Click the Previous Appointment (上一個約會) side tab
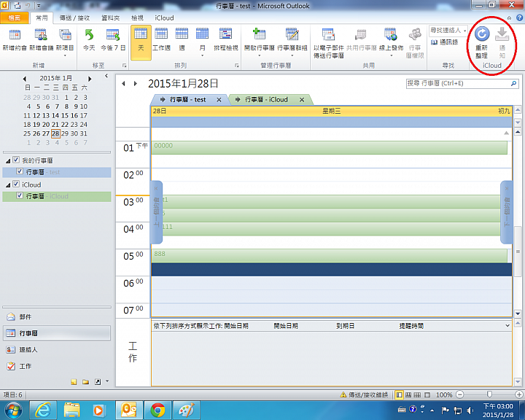The height and width of the screenshot is (420, 525). pyautogui.click(x=156, y=212)
